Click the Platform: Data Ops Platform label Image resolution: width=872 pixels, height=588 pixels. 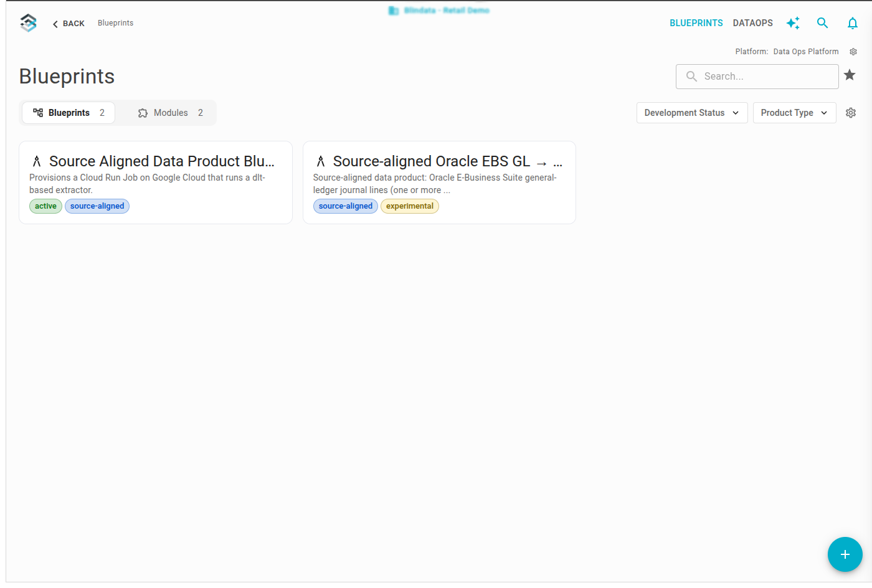787,52
